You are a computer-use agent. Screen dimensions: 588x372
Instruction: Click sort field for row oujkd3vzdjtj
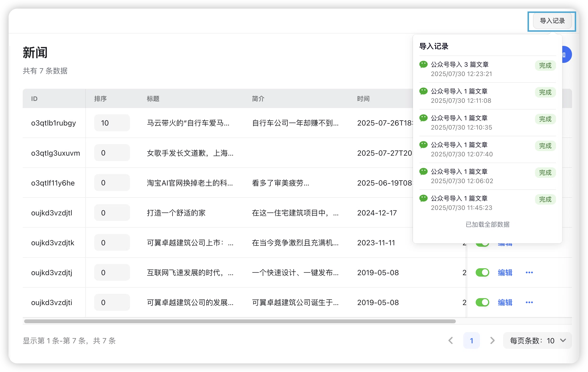coord(112,273)
